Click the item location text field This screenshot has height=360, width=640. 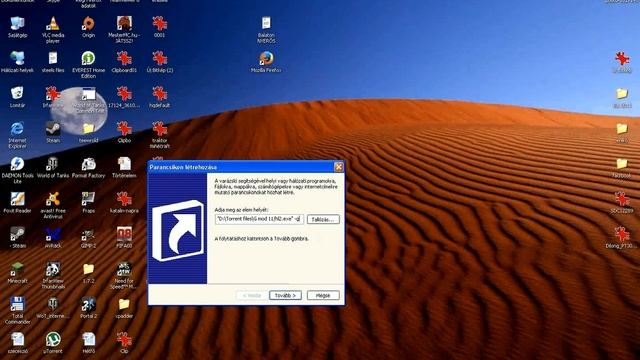pyautogui.click(x=259, y=220)
